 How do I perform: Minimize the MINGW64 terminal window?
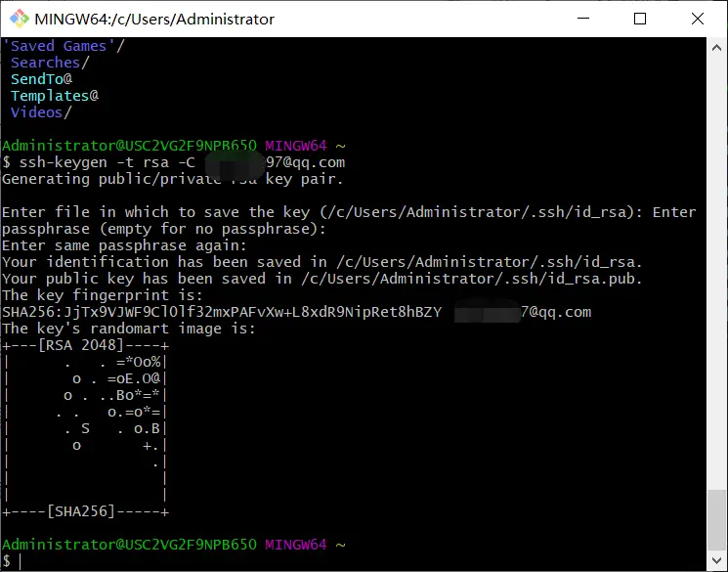[583, 19]
